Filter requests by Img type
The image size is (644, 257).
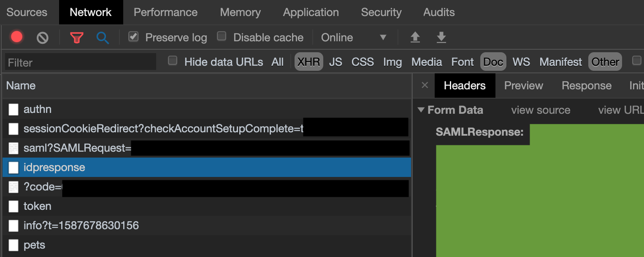(392, 62)
